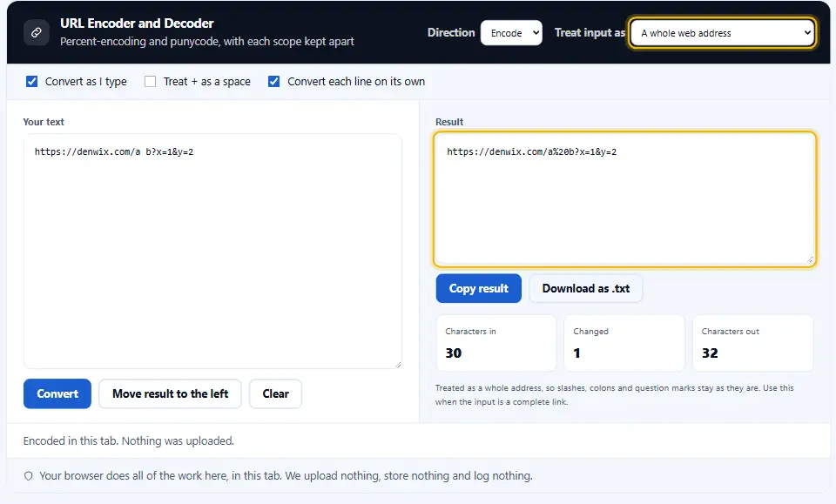Clear the input text with the Clear button
The width and height of the screenshot is (836, 504).
[276, 393]
